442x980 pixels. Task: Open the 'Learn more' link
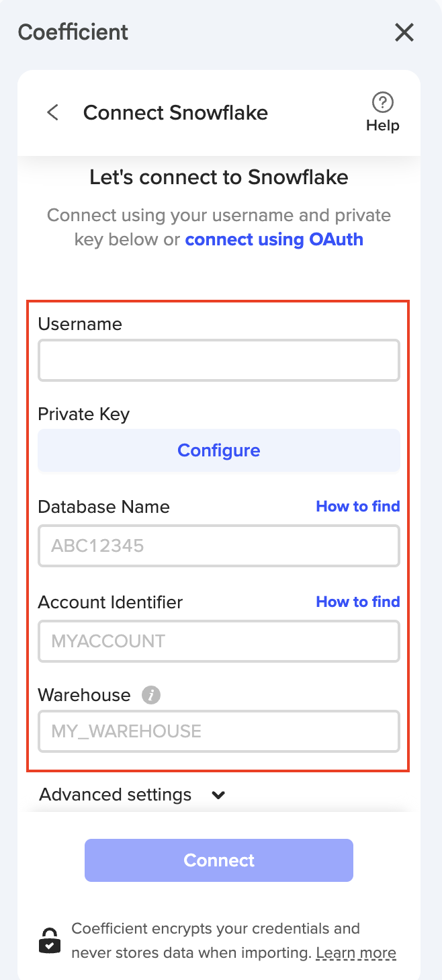click(x=356, y=953)
